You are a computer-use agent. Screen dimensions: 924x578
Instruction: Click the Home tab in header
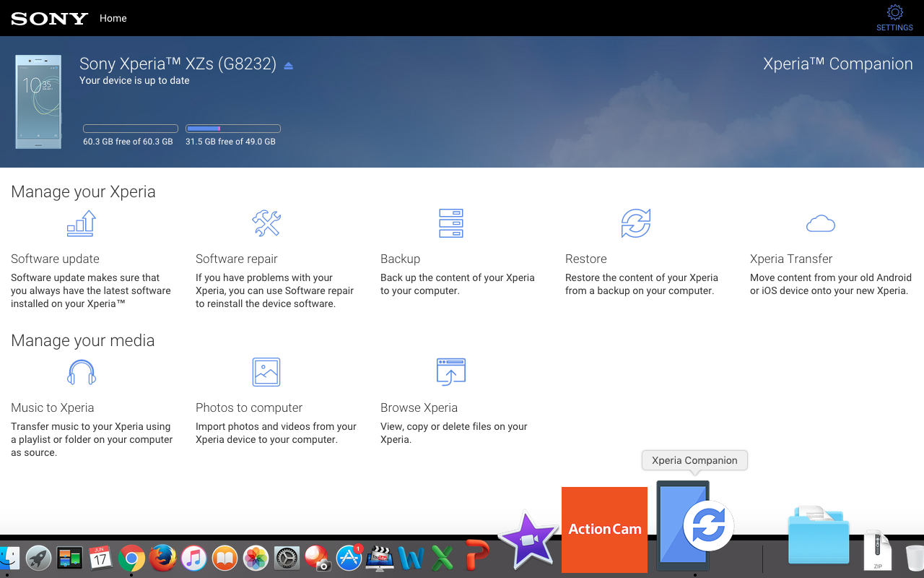click(x=113, y=18)
